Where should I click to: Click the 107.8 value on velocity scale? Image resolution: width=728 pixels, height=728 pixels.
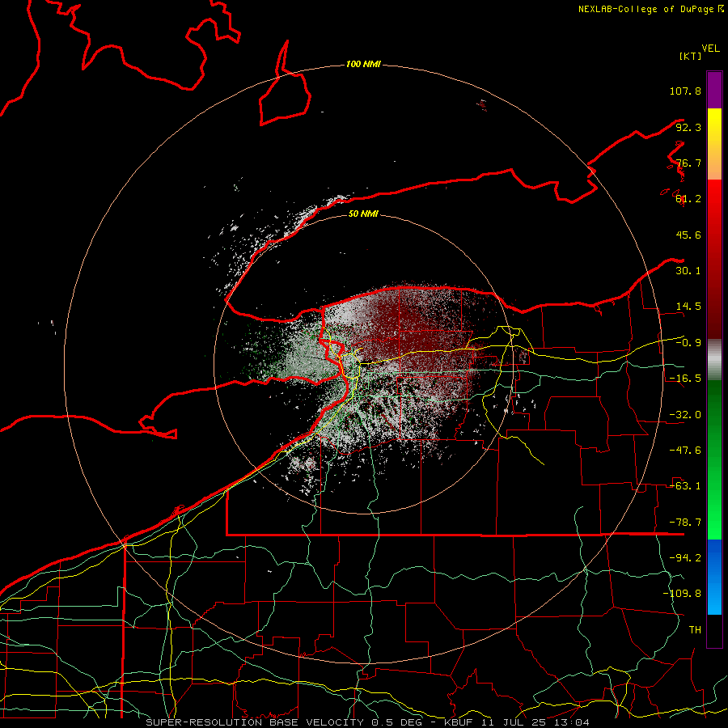(685, 91)
